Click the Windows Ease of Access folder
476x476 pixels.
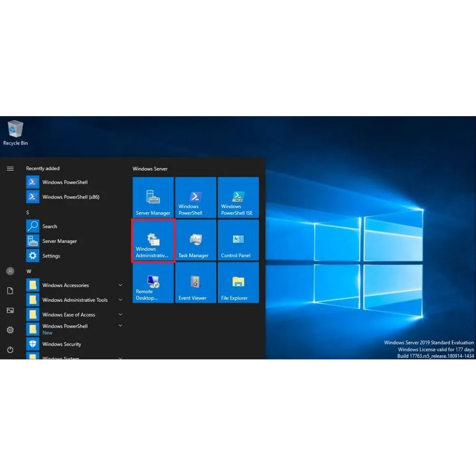coord(74,315)
